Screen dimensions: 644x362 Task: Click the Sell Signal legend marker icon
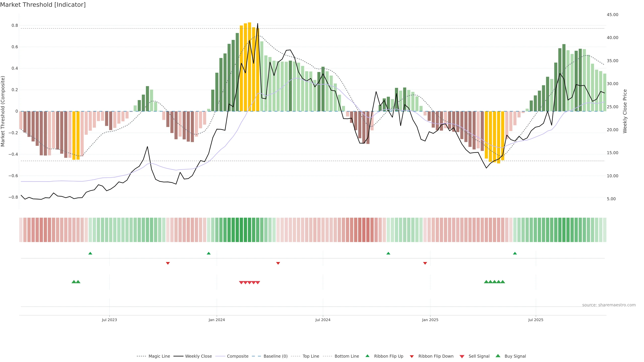coord(462,356)
